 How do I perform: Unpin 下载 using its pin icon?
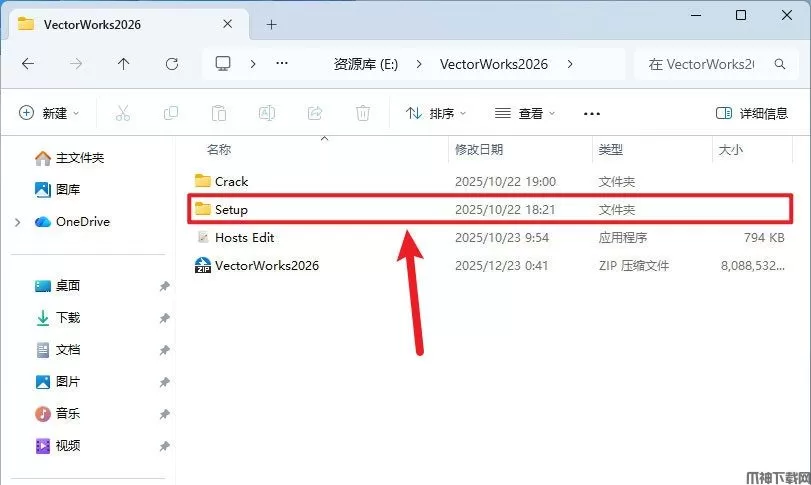pos(164,318)
